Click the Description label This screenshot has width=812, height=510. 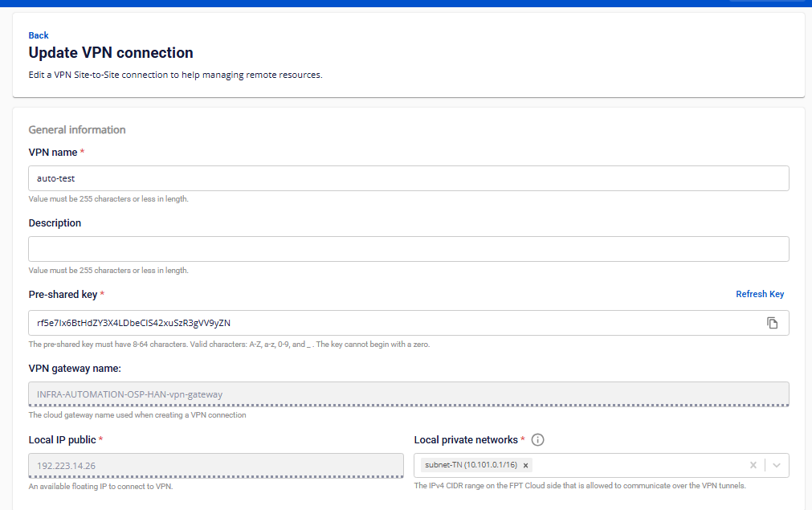coord(55,223)
